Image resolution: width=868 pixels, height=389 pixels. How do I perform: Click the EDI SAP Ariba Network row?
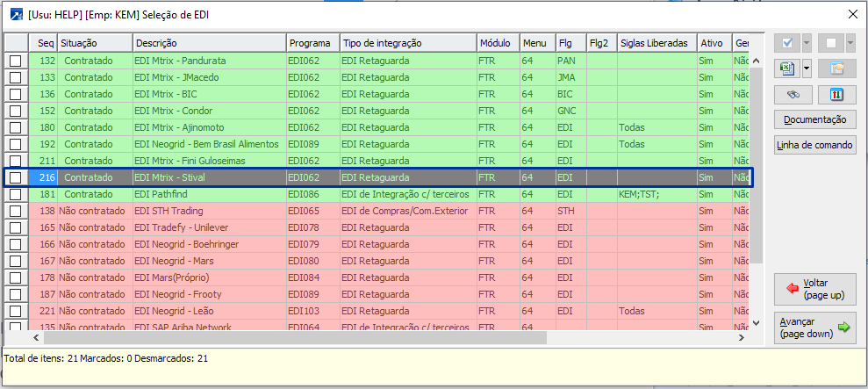(x=377, y=327)
